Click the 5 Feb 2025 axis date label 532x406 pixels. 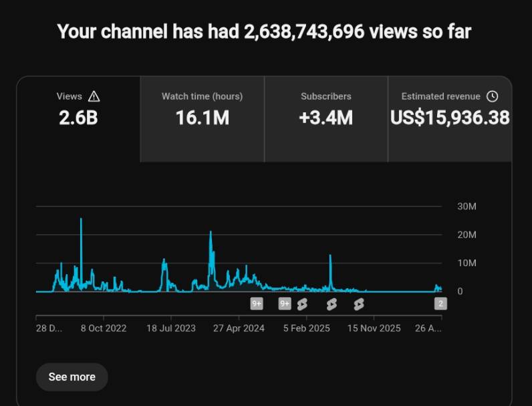tap(307, 328)
